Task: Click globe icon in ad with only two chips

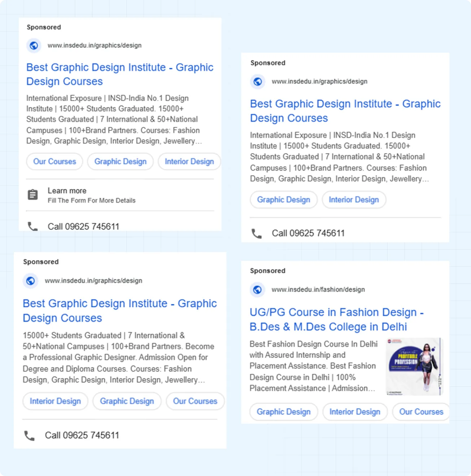Action: coord(258,81)
